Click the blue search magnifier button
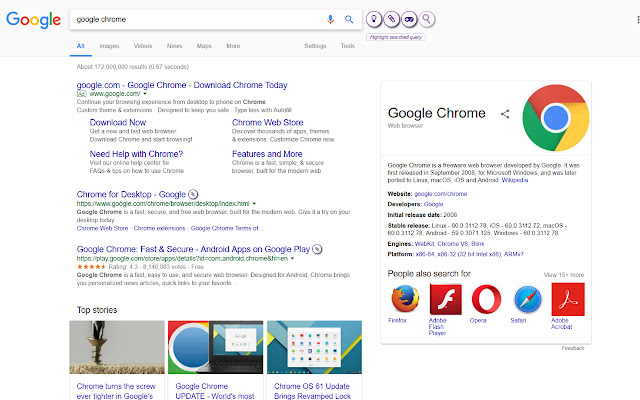The image size is (640, 400). click(x=349, y=19)
